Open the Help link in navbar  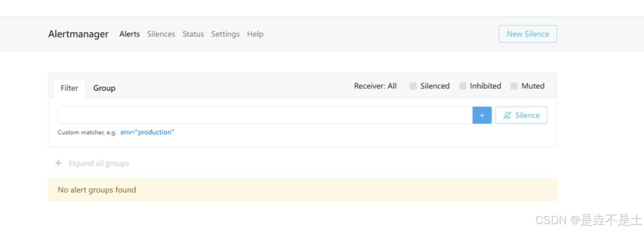click(x=255, y=34)
